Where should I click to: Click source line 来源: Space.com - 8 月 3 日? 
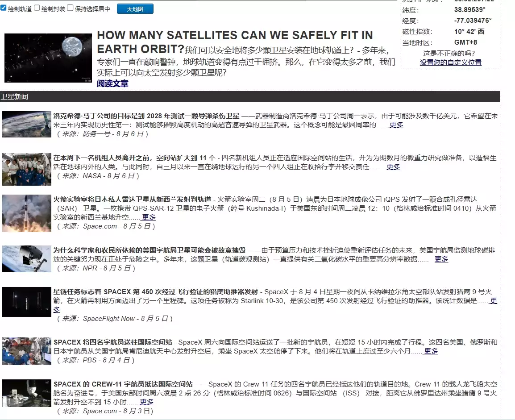(x=105, y=411)
